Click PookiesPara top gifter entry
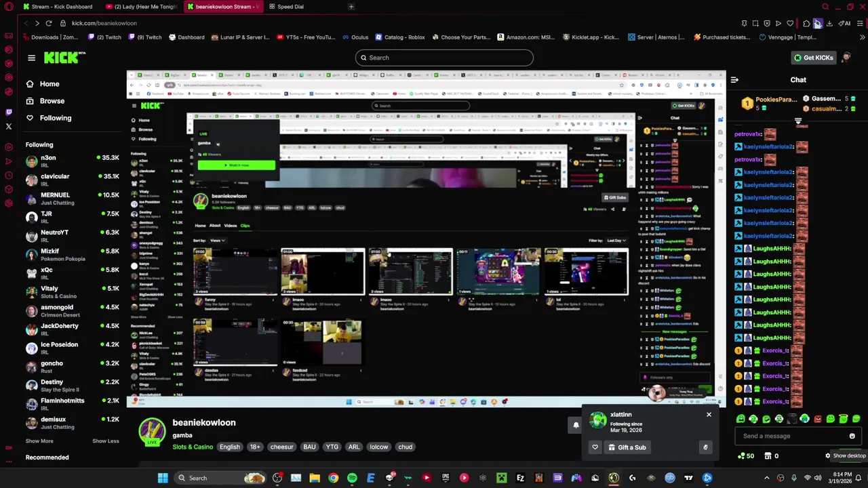This screenshot has width=868, height=488. (769, 103)
